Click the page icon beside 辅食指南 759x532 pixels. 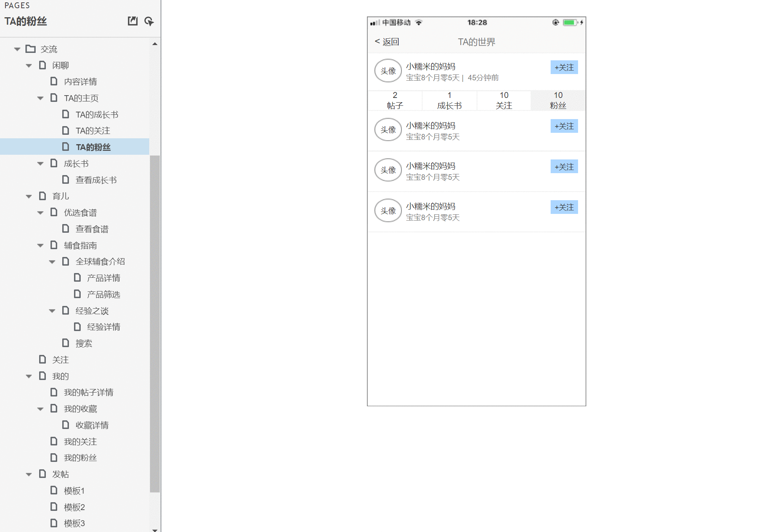point(54,245)
